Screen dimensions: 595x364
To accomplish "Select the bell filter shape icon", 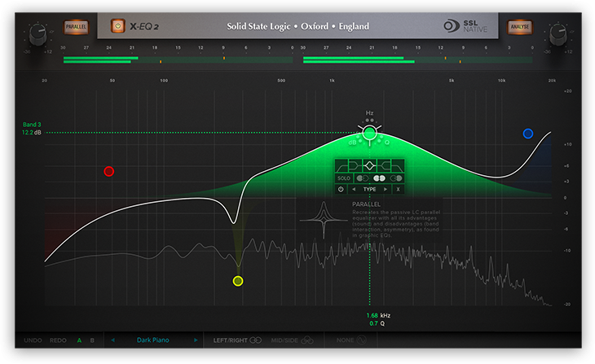I will coord(369,165).
